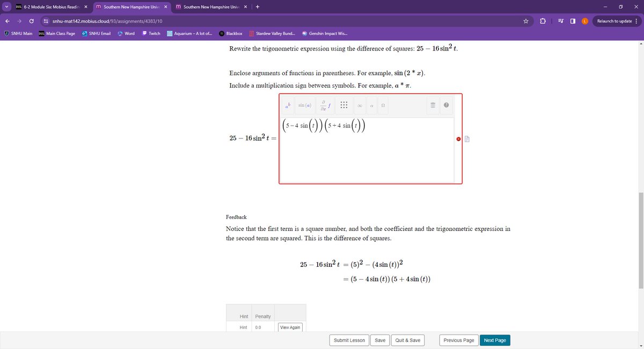Open Chrome three-dot menu

coord(636,21)
